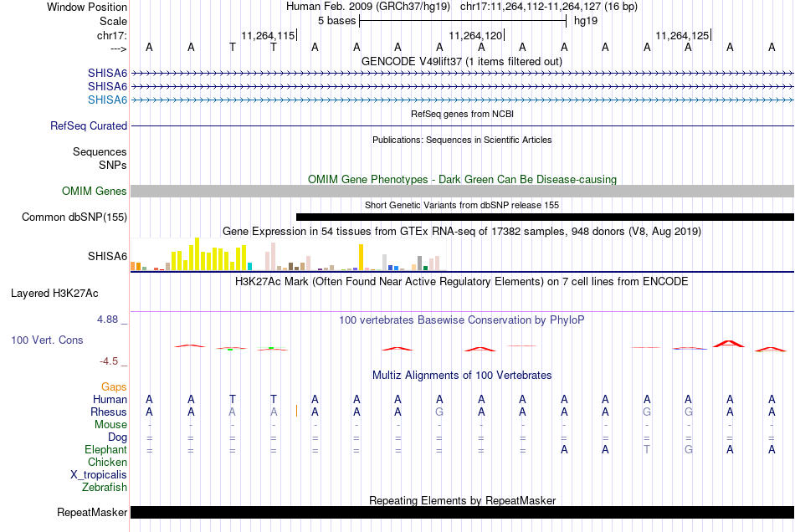Click the chr17: ruler label
795x532 pixels.
click(111, 35)
